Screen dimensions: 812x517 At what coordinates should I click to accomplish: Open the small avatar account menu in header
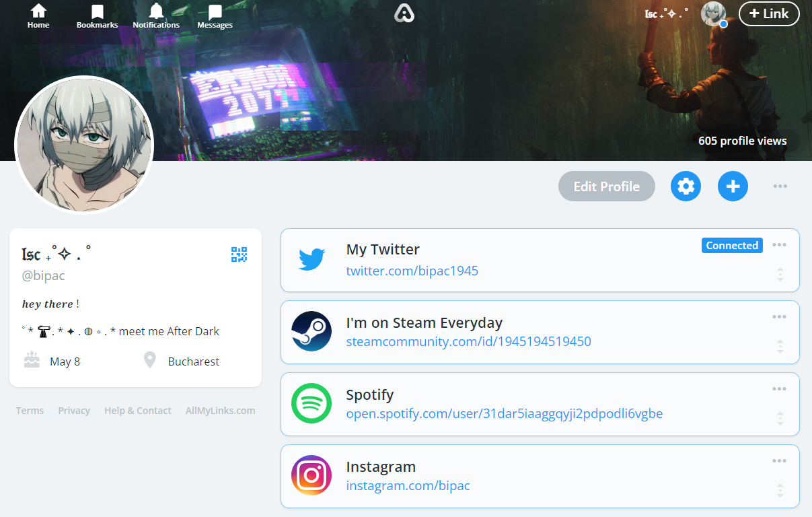pyautogui.click(x=713, y=13)
